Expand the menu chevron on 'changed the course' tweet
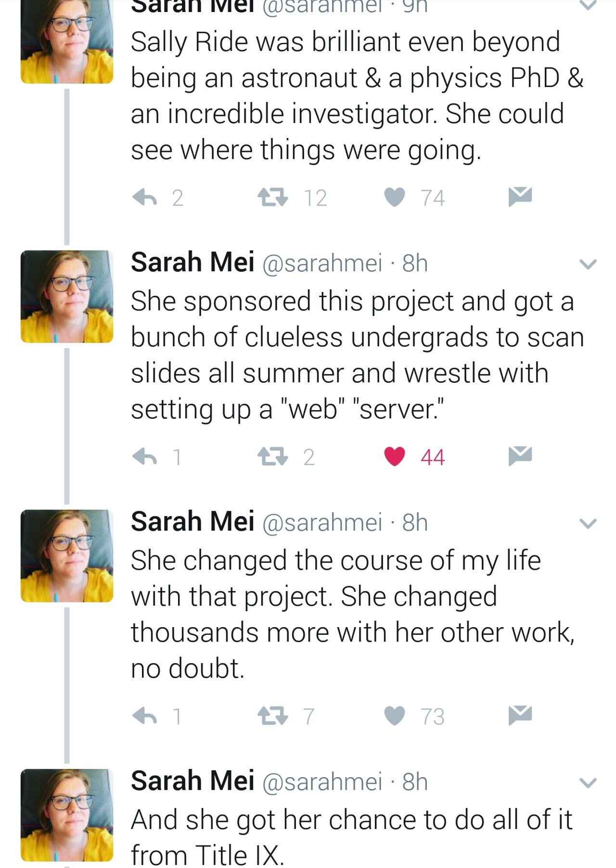 click(x=588, y=523)
